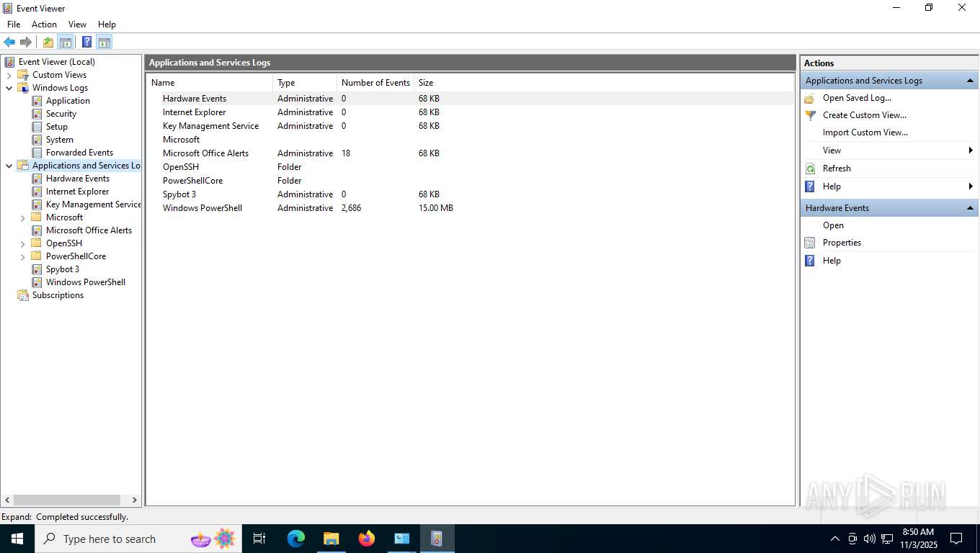The image size is (980, 553).
Task: Open the notification center icon
Action: tap(956, 539)
